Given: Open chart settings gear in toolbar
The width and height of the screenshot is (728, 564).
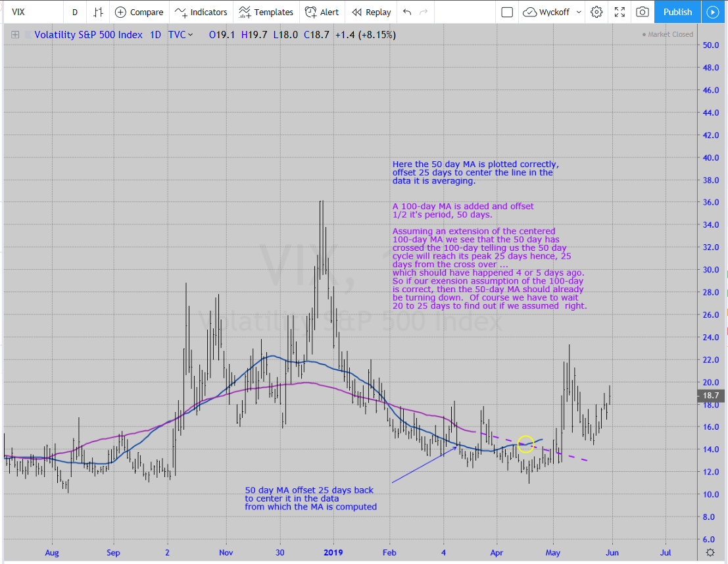Looking at the screenshot, I should click(596, 12).
